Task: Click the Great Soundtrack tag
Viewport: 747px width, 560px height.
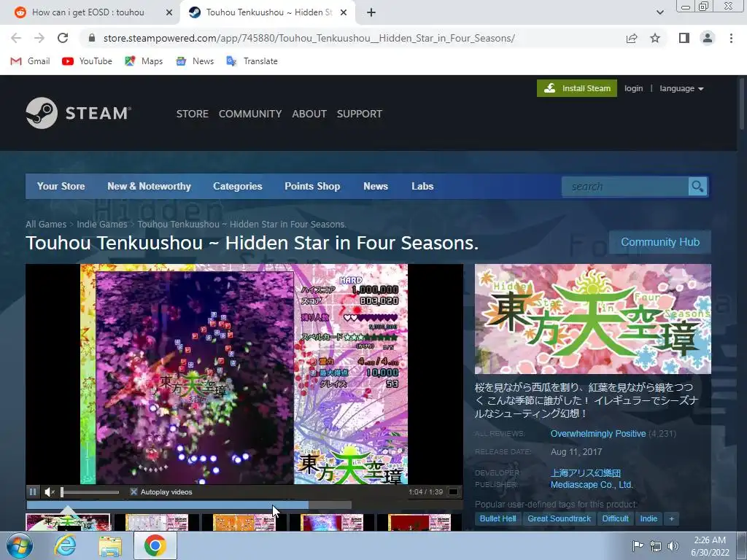Action: 559,518
